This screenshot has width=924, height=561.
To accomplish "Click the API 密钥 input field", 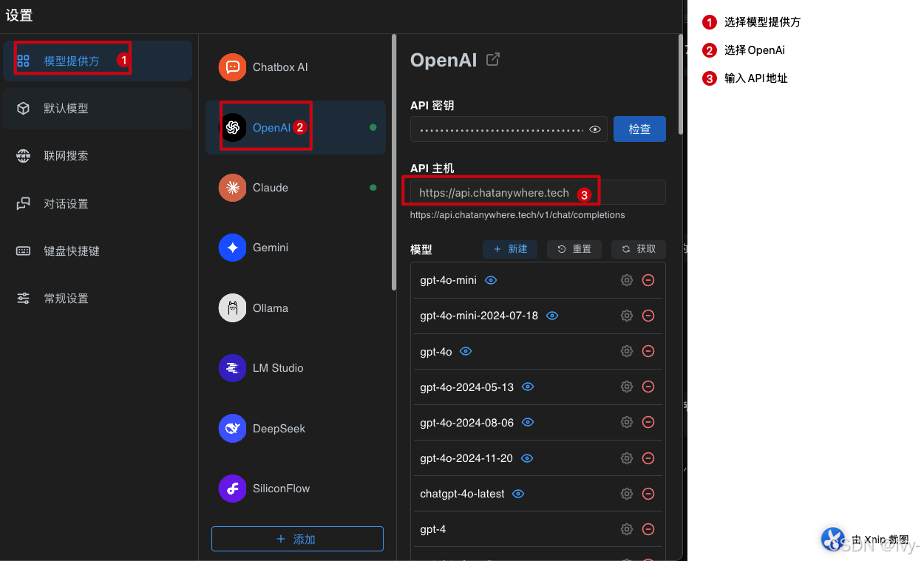I will [x=509, y=129].
